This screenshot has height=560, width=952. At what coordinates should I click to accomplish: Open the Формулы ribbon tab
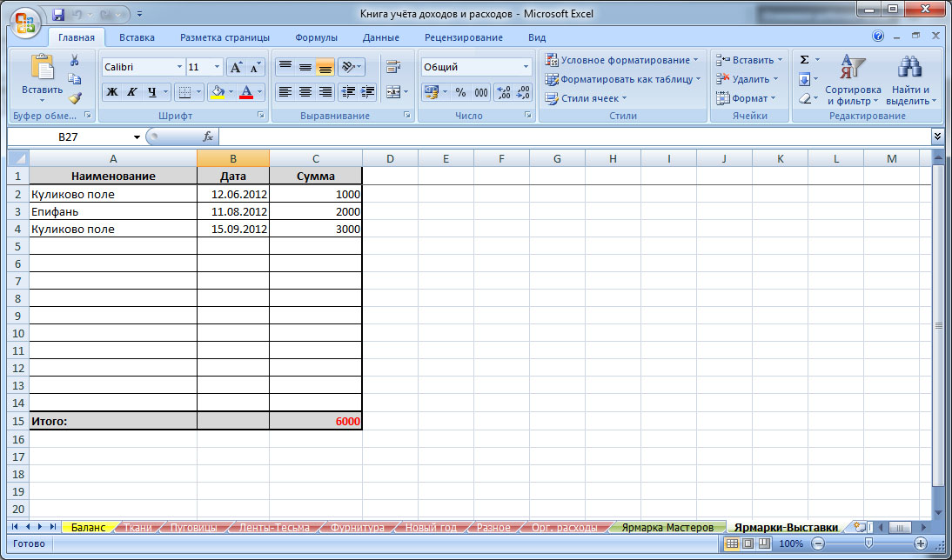pyautogui.click(x=316, y=37)
